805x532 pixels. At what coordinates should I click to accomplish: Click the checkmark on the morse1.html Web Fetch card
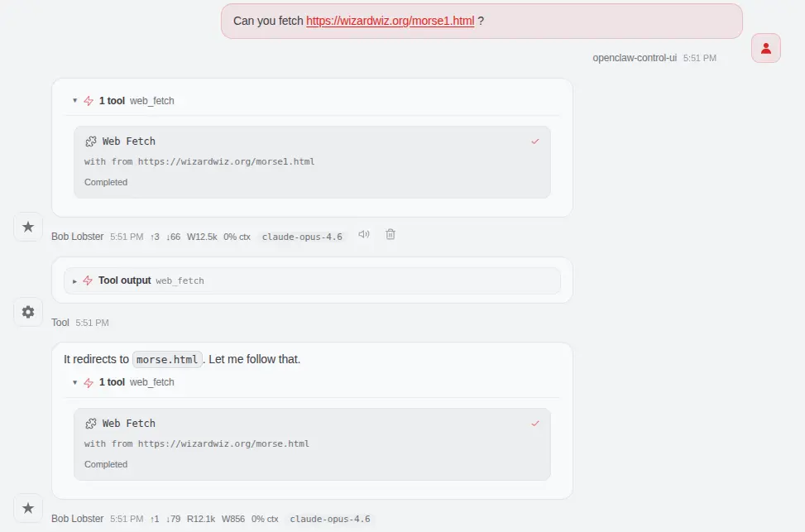point(534,141)
